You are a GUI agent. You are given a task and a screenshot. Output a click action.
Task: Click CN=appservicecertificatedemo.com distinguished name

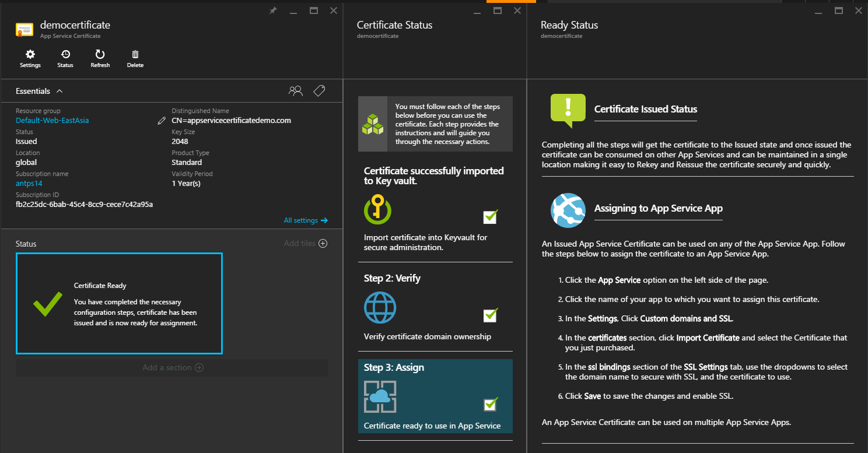pyautogui.click(x=231, y=121)
